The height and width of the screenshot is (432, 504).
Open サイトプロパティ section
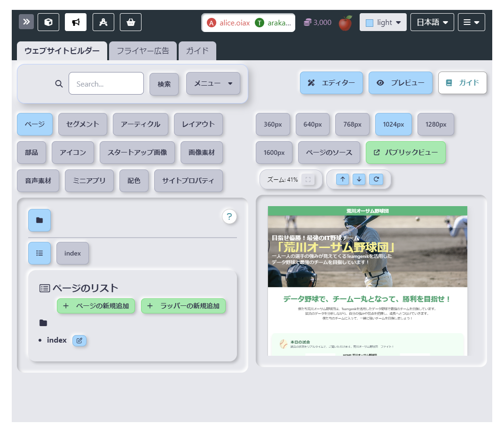(189, 181)
